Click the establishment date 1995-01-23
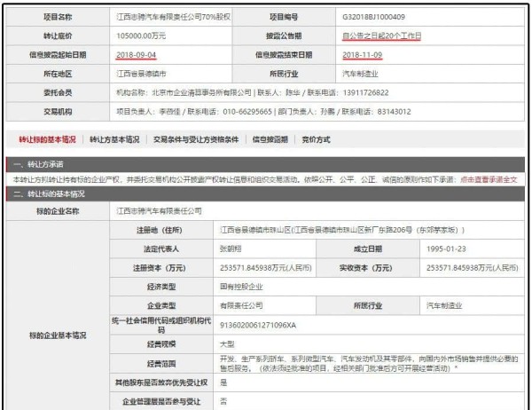 450,249
